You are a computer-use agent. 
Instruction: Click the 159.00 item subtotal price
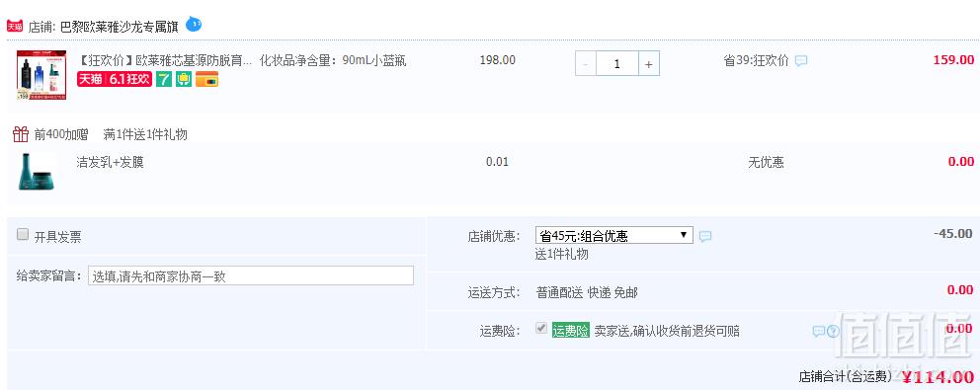(x=953, y=60)
